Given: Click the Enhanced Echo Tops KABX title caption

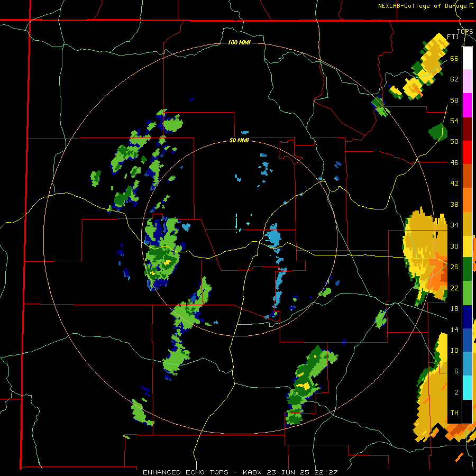Looking at the screenshot, I should tap(240, 472).
